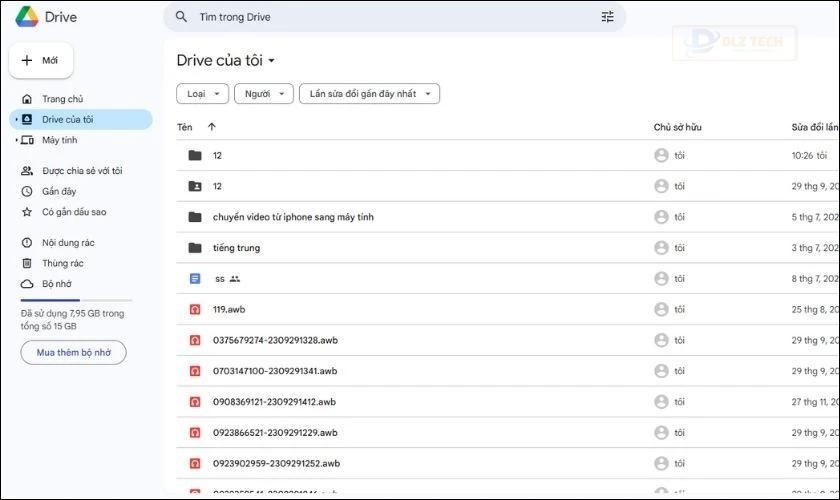Click audio icon of '119.awb'
Image resolution: width=840 pixels, height=500 pixels.
click(x=195, y=310)
